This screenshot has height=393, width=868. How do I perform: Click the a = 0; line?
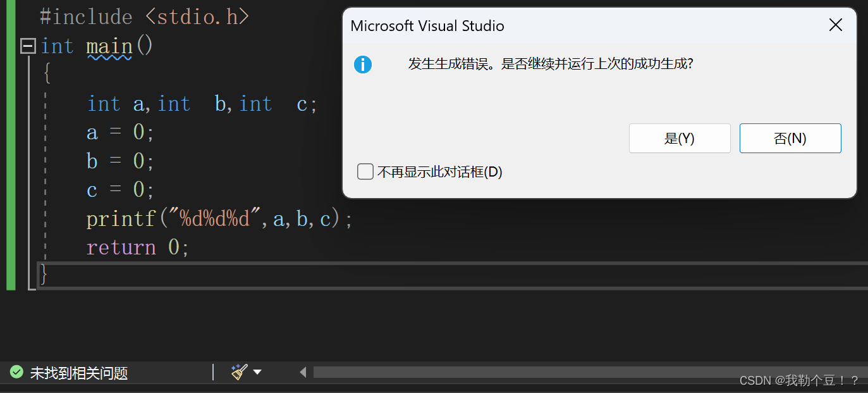pyautogui.click(x=120, y=133)
